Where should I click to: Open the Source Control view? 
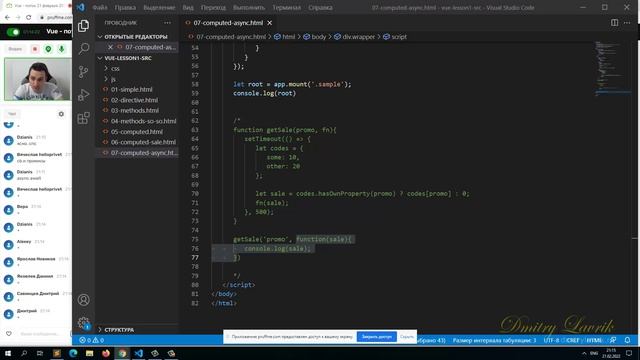point(84,72)
